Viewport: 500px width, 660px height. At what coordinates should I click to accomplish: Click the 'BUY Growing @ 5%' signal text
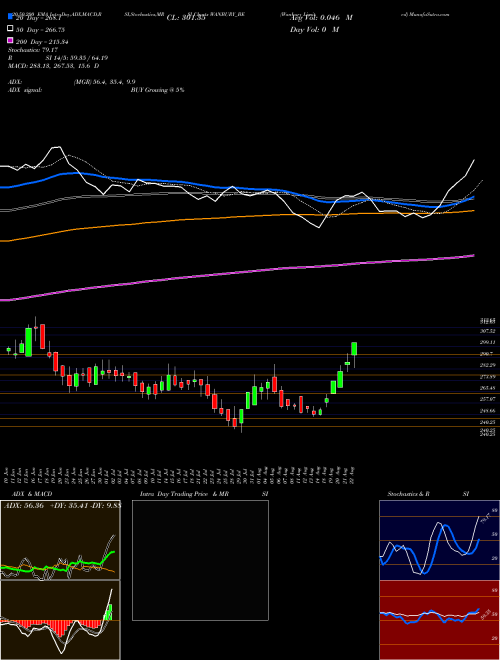157,90
